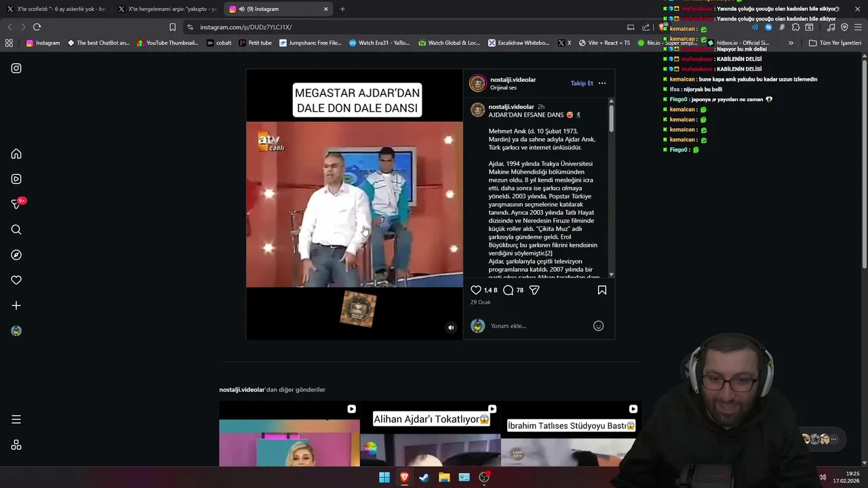The image size is (868, 488).
Task: Open post options three-dot menu
Action: 601,83
